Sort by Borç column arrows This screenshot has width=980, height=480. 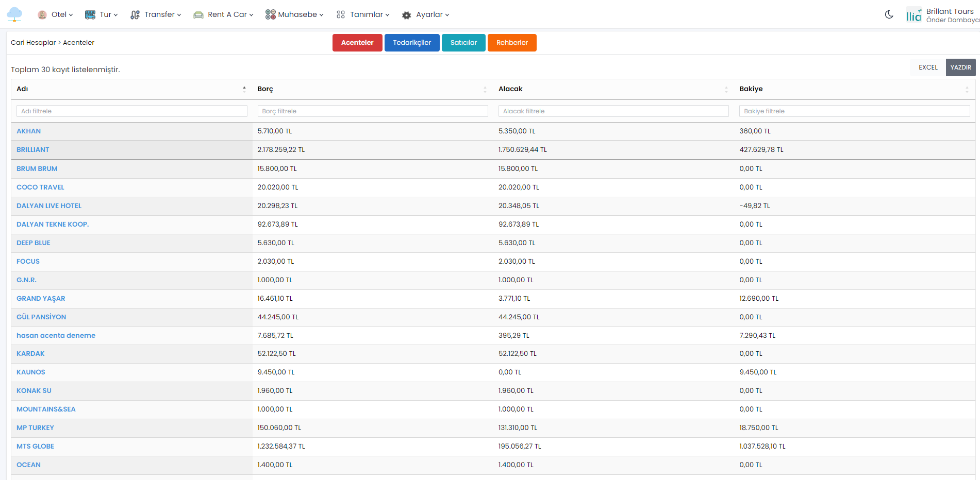pos(485,89)
